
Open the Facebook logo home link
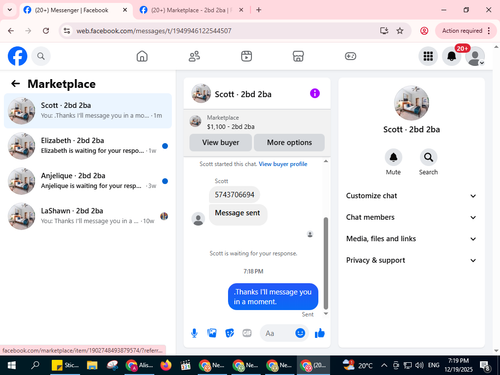17,56
